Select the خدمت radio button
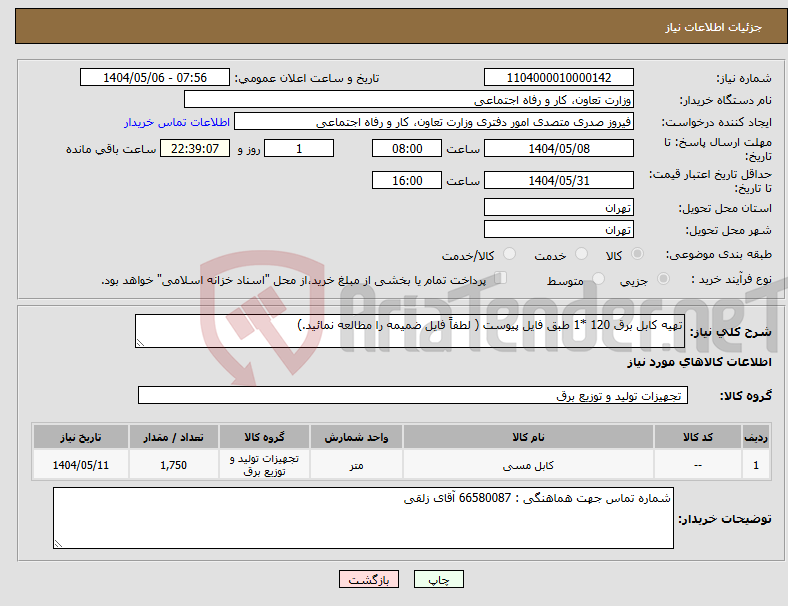788x606 pixels. coord(581,254)
